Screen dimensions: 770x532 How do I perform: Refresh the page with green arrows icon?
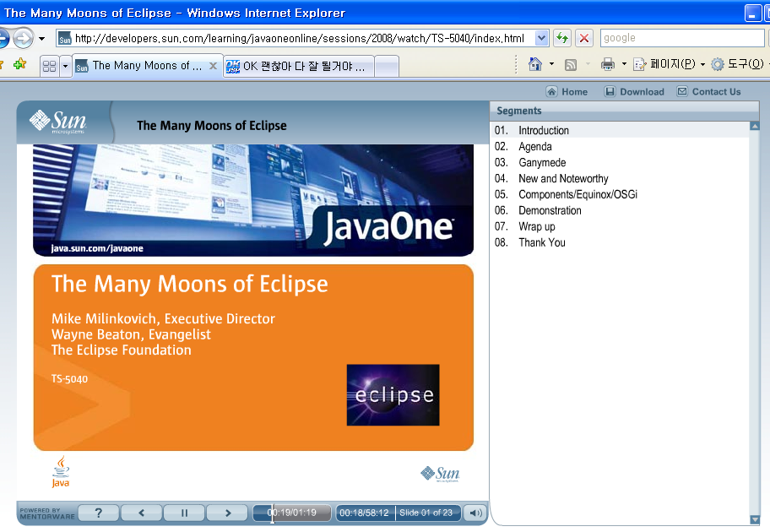[x=563, y=38]
